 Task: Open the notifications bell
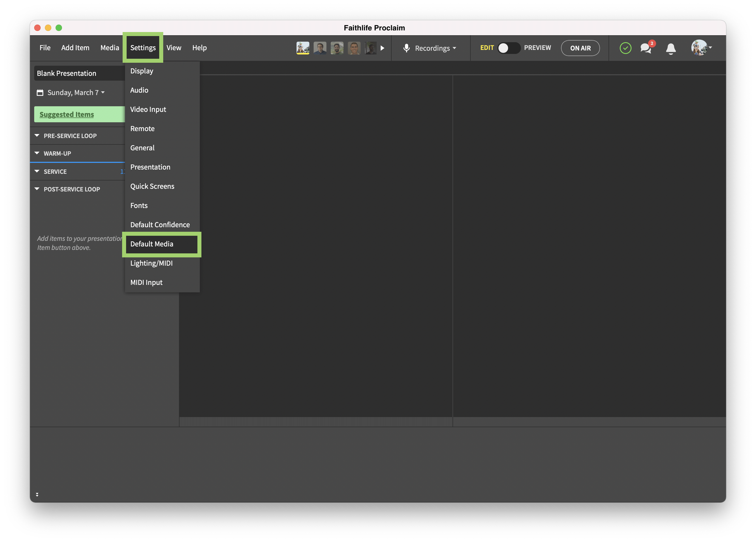671,49
